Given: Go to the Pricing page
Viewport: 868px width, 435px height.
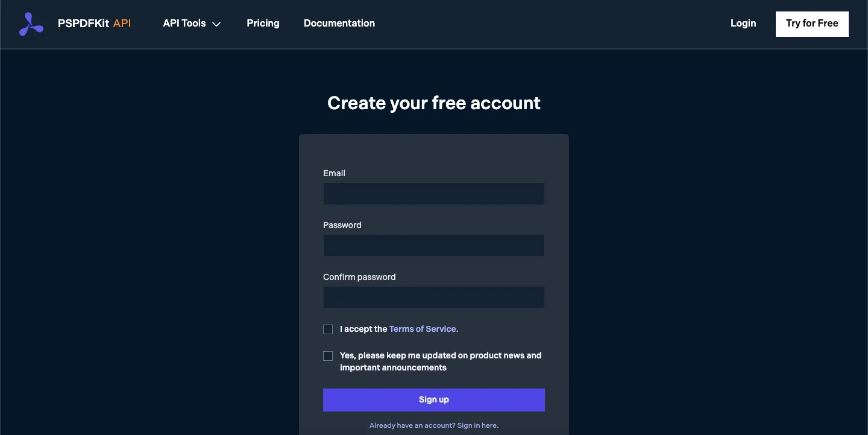Looking at the screenshot, I should pyautogui.click(x=263, y=24).
